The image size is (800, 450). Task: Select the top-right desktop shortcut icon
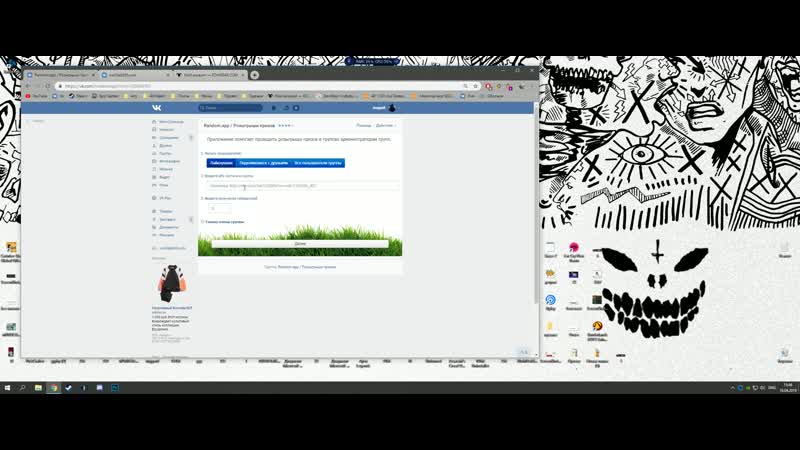[785, 247]
